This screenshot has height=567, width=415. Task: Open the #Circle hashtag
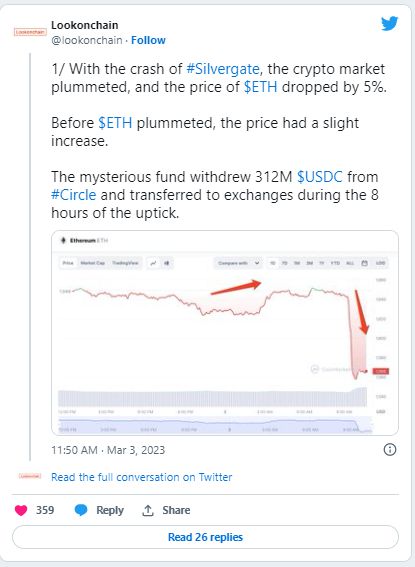(x=74, y=195)
